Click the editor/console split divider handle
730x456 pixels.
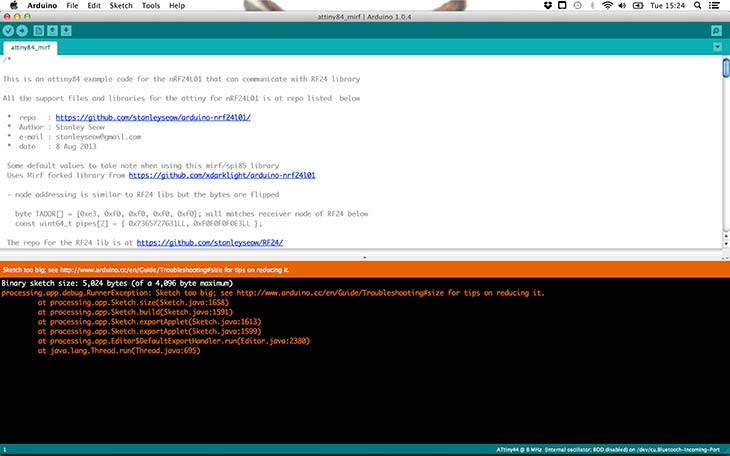pos(365,257)
